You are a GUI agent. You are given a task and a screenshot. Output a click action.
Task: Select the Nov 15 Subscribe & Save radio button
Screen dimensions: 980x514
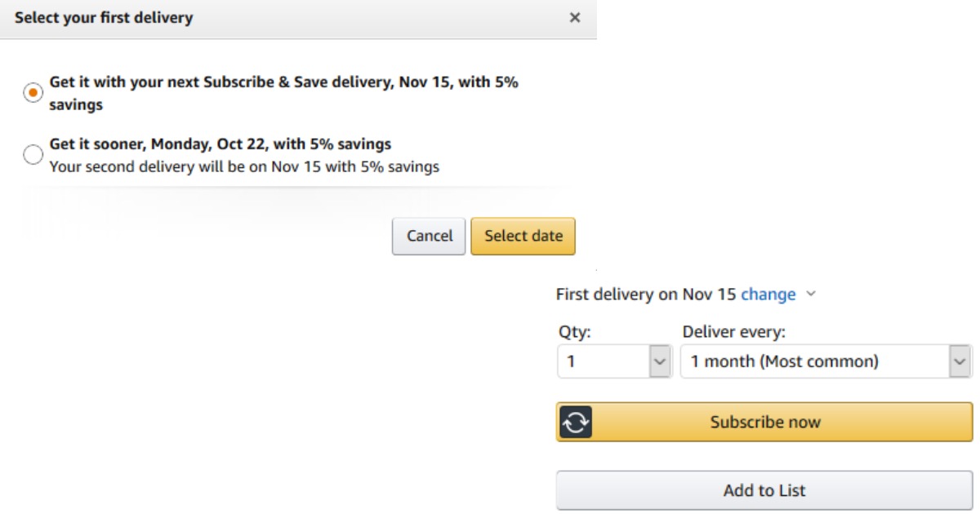(33, 93)
